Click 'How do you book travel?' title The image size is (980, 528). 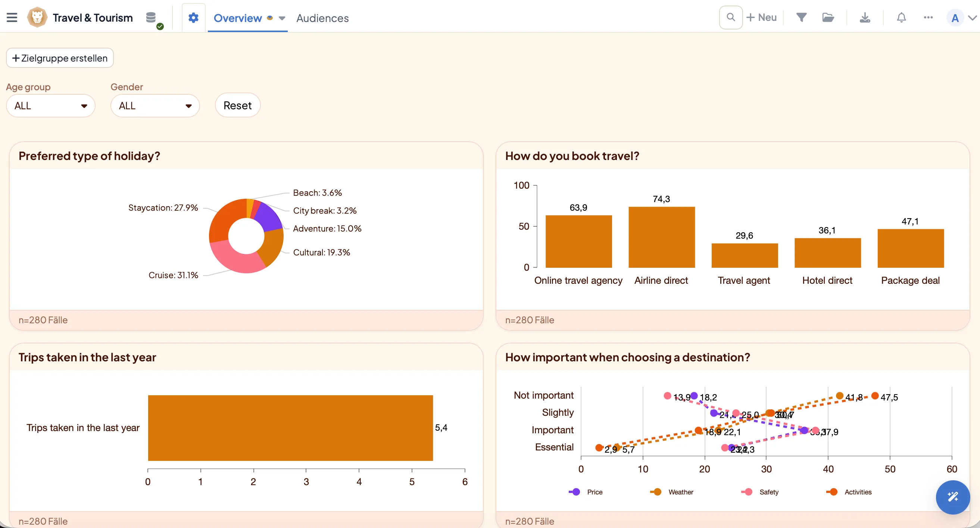[572, 156]
